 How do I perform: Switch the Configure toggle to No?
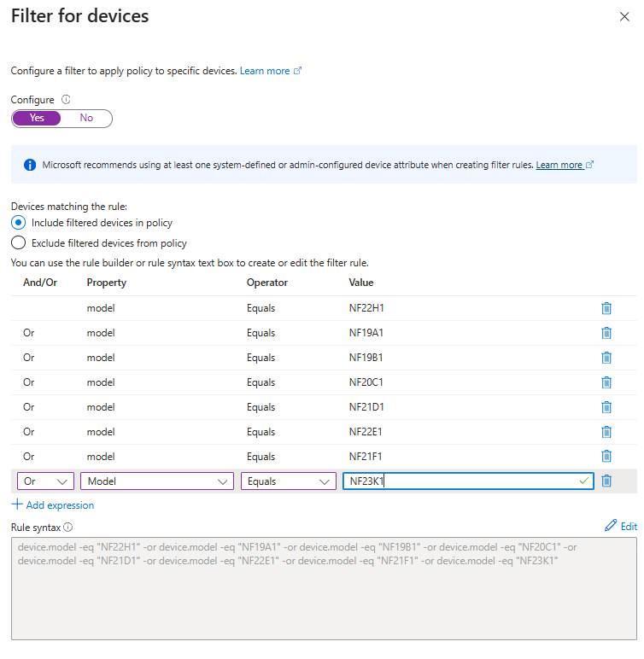(86, 119)
